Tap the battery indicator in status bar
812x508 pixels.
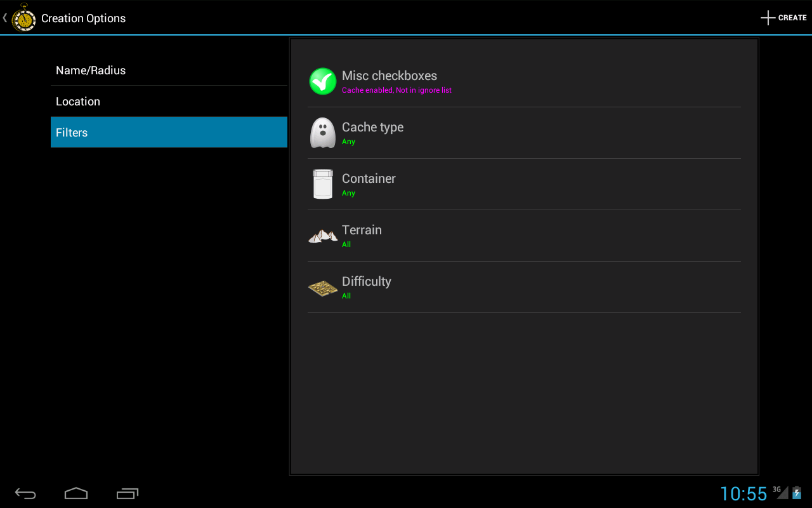coord(797,493)
